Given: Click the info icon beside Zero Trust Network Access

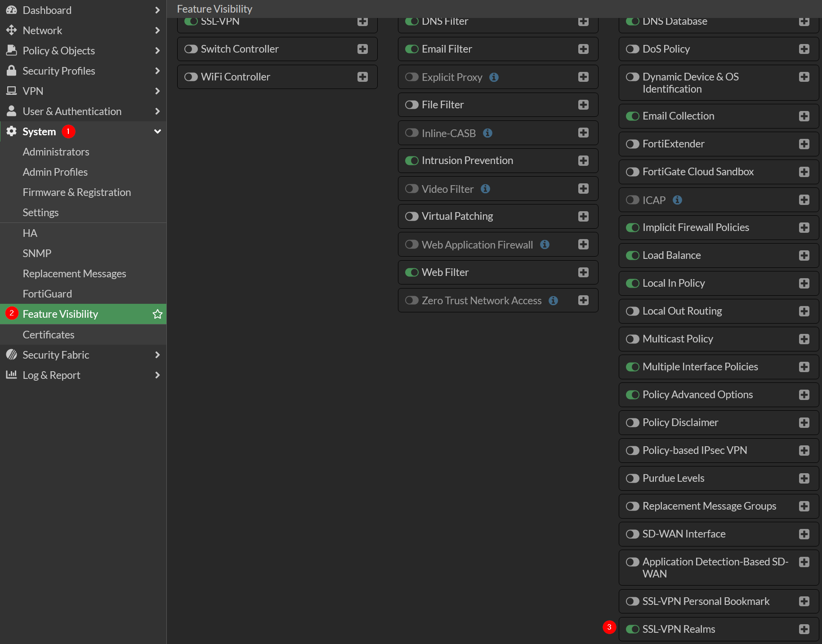Looking at the screenshot, I should 554,301.
